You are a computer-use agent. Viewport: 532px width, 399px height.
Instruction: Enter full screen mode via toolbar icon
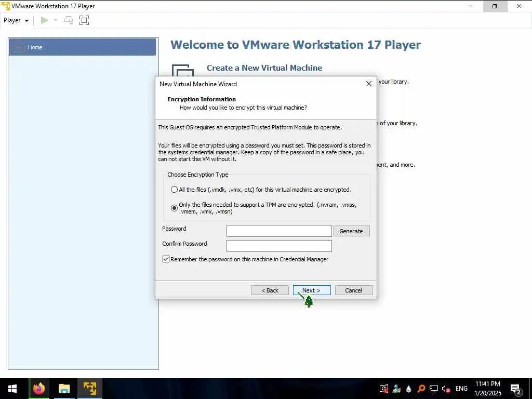point(84,20)
